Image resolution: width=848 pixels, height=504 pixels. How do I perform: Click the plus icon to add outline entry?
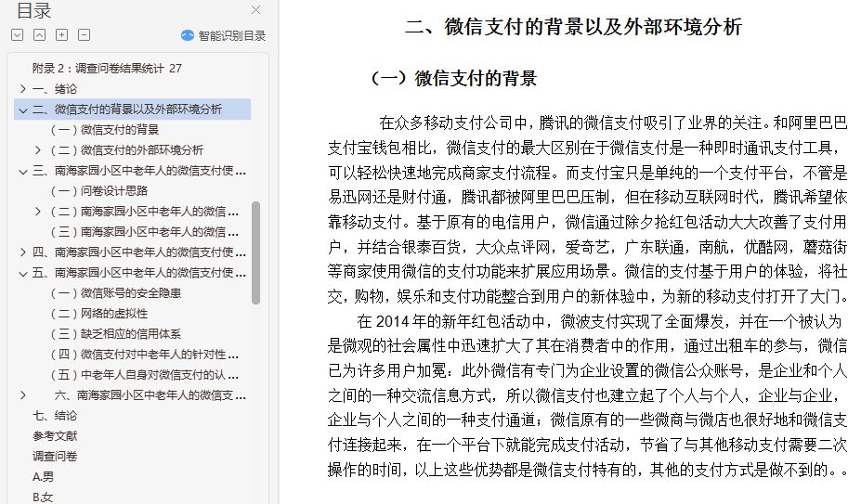[x=61, y=35]
